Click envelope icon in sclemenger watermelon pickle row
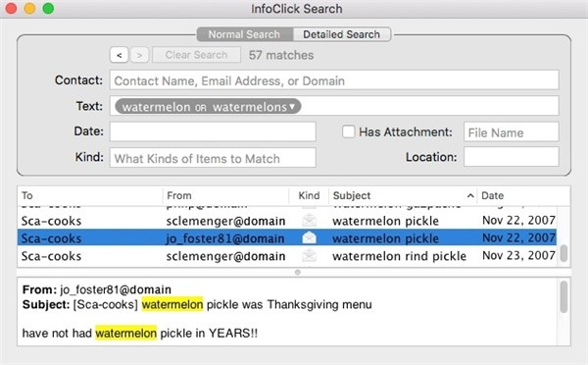The width and height of the screenshot is (588, 365). [309, 221]
